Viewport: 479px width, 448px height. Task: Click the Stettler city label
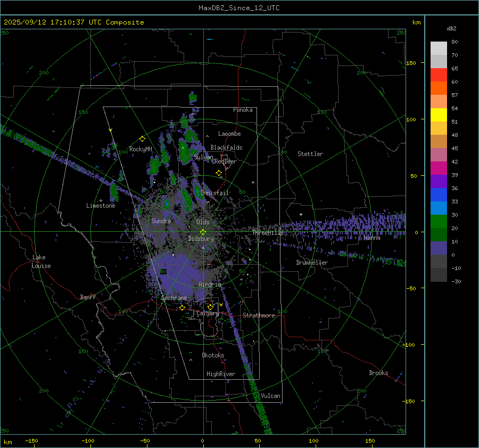coord(310,154)
